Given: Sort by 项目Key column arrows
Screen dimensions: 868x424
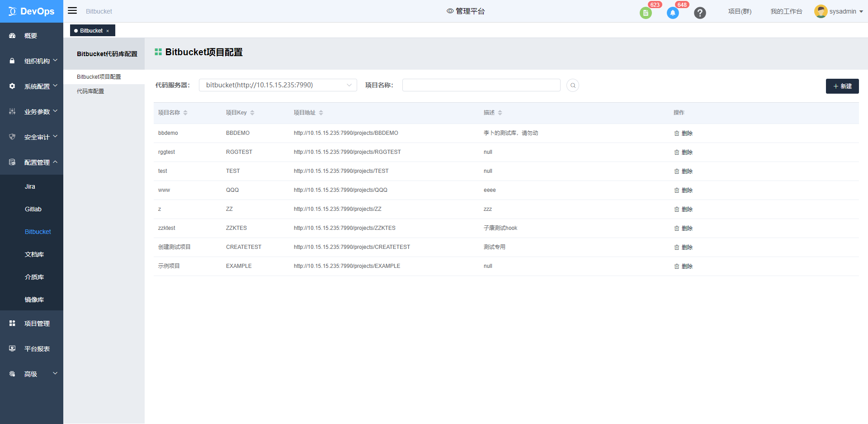Looking at the screenshot, I should [x=252, y=113].
